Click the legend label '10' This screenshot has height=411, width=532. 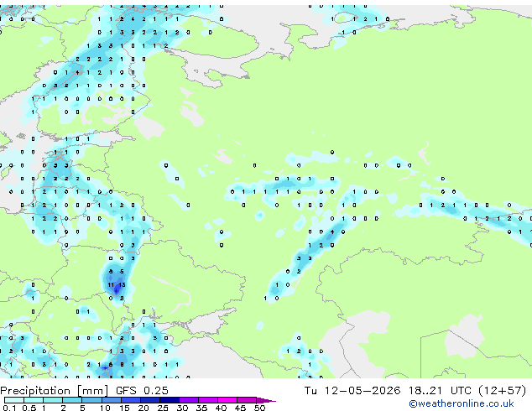105,408
